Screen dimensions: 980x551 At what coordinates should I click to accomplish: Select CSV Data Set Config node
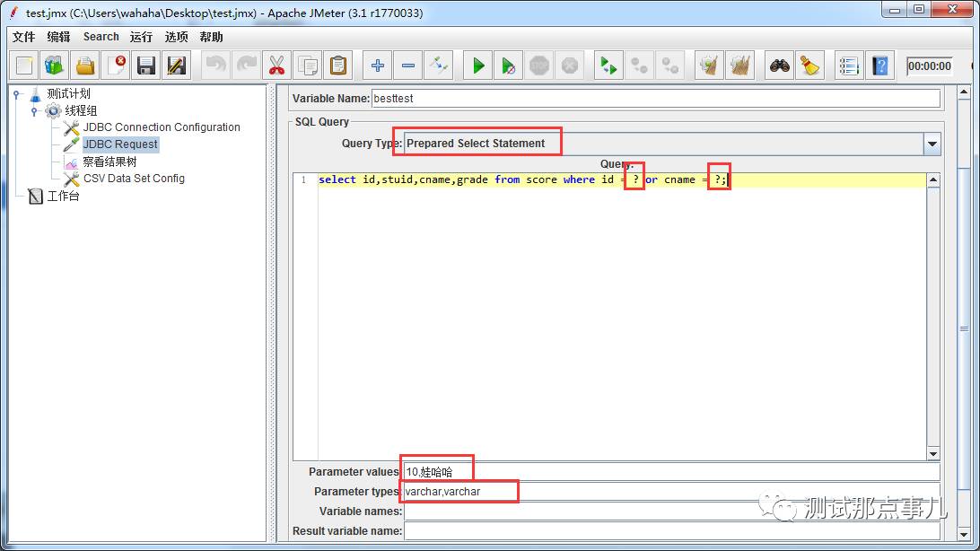[x=134, y=179]
